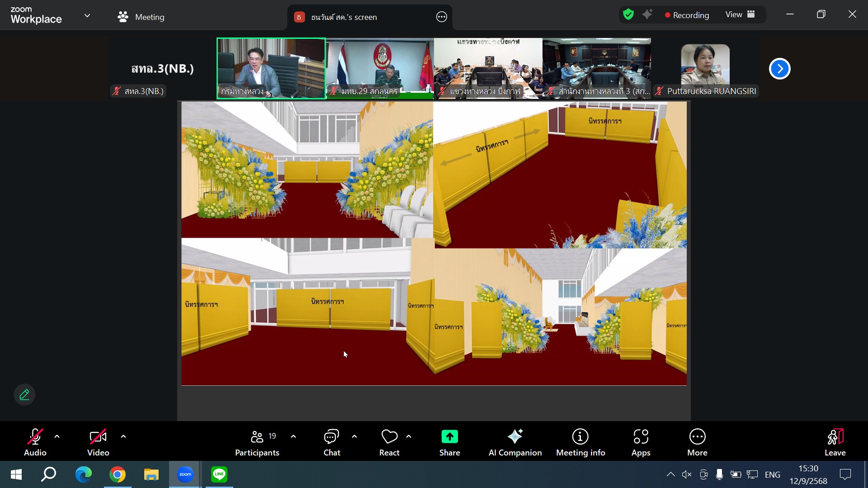Switch to the Meeting tab
The width and height of the screenshot is (868, 488).
point(141,17)
